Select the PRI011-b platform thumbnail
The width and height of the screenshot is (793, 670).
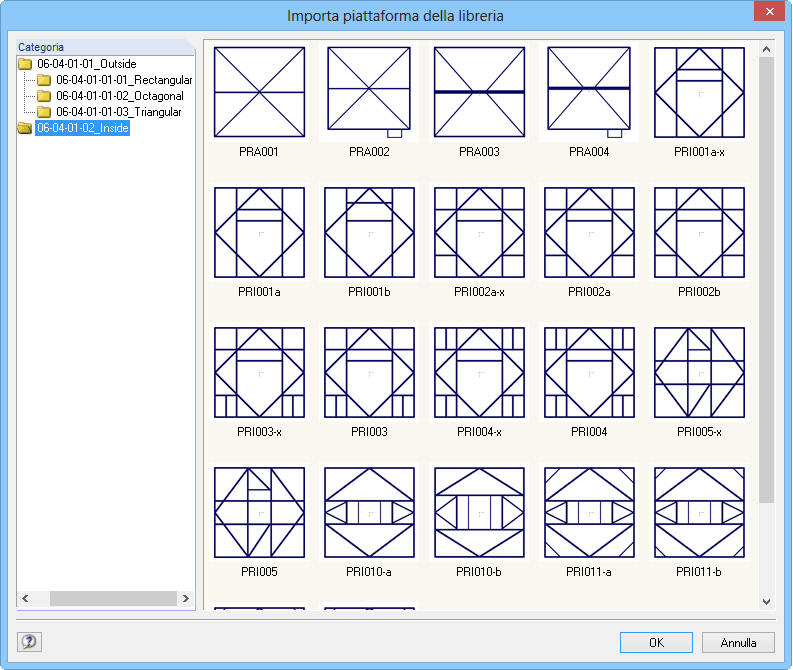[x=699, y=512]
